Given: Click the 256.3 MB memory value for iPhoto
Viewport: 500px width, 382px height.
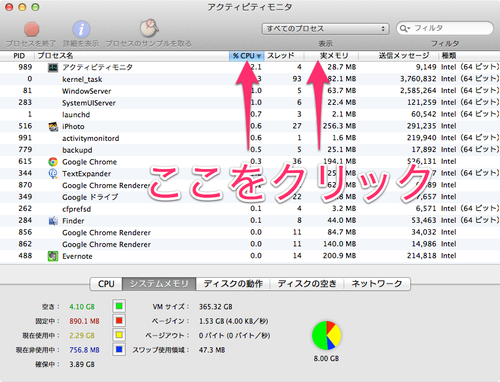Looking at the screenshot, I should pyautogui.click(x=339, y=126).
